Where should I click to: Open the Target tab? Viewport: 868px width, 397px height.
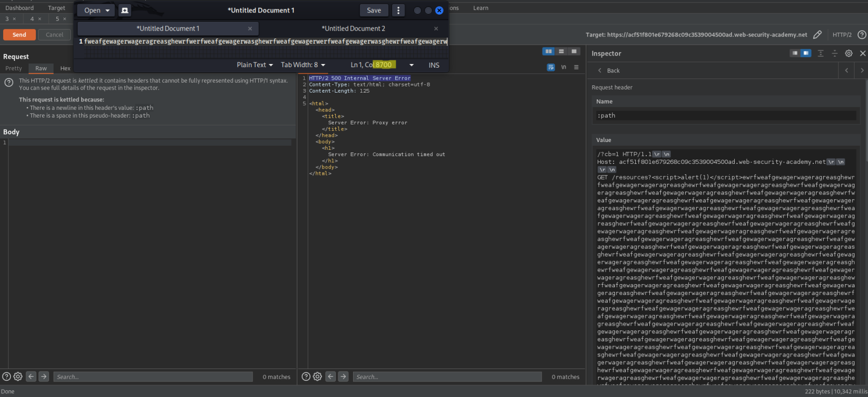(57, 8)
